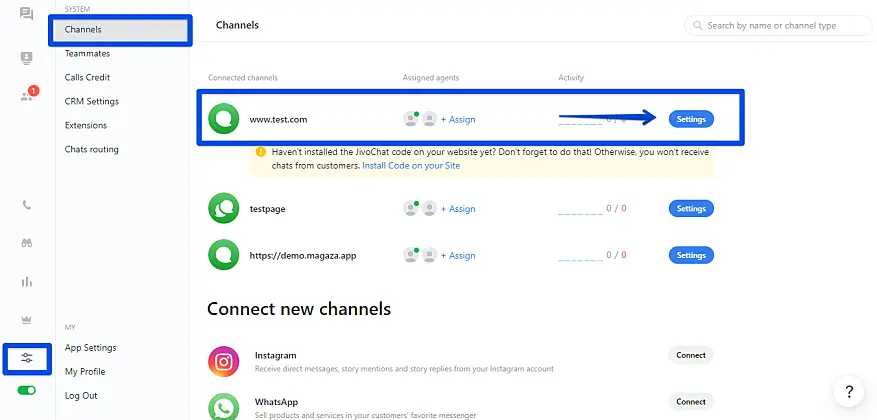Click Connect button for Instagram

(x=691, y=355)
